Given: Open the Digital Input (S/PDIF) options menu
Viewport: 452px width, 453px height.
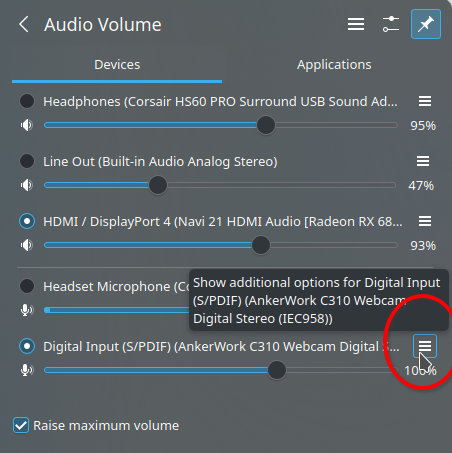Looking at the screenshot, I should pyautogui.click(x=425, y=346).
